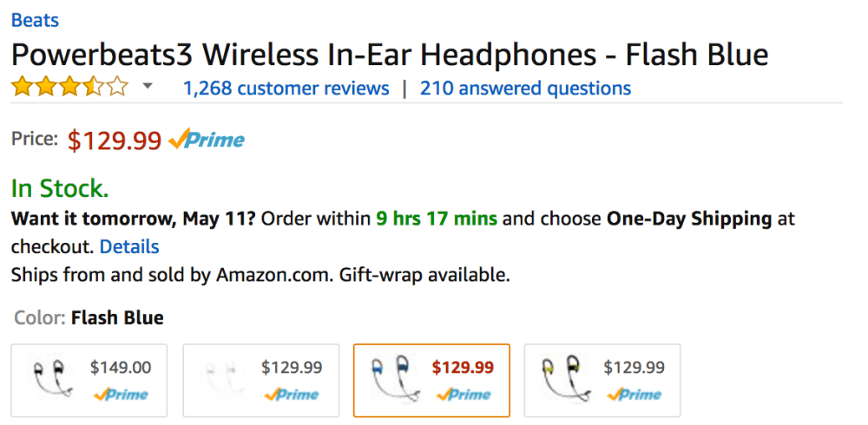Click the blue headphones thumbnail image
868x425 pixels.
[392, 377]
